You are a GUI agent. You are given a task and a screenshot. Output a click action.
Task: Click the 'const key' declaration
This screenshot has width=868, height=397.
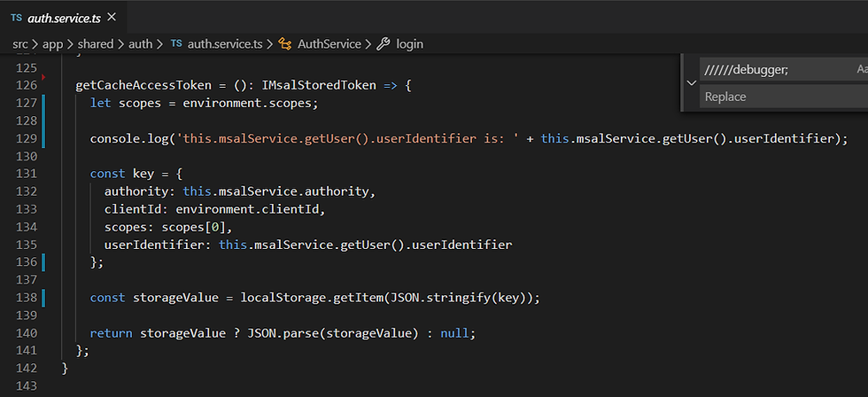point(122,174)
